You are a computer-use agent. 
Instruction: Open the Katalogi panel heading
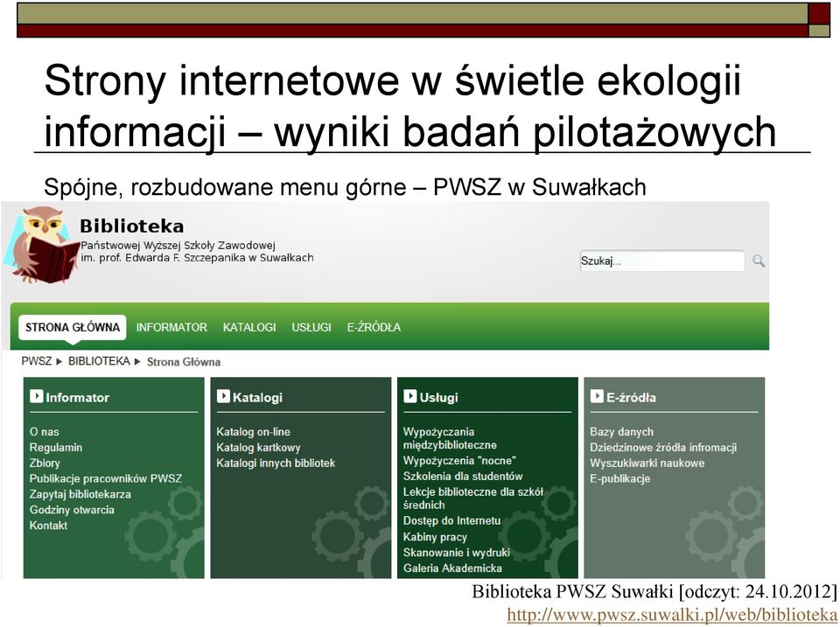257,397
